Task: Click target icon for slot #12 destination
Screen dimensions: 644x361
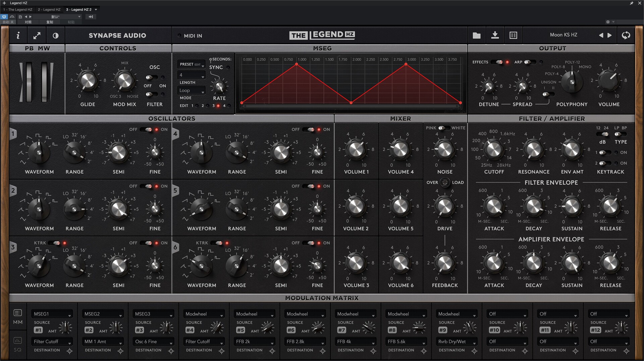Action: (626, 351)
